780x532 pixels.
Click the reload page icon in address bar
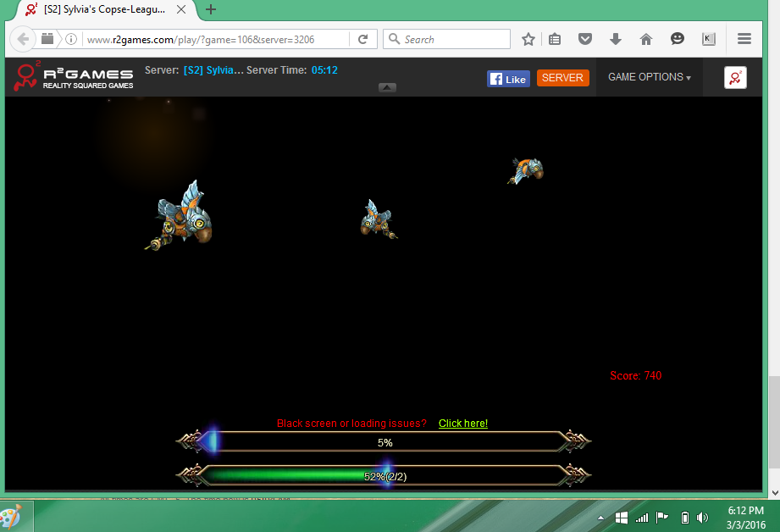[x=362, y=39]
